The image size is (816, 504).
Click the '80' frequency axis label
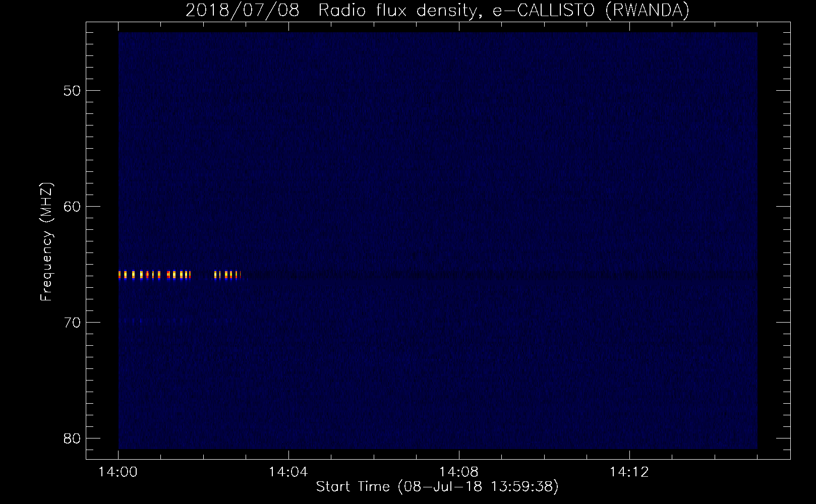point(72,438)
